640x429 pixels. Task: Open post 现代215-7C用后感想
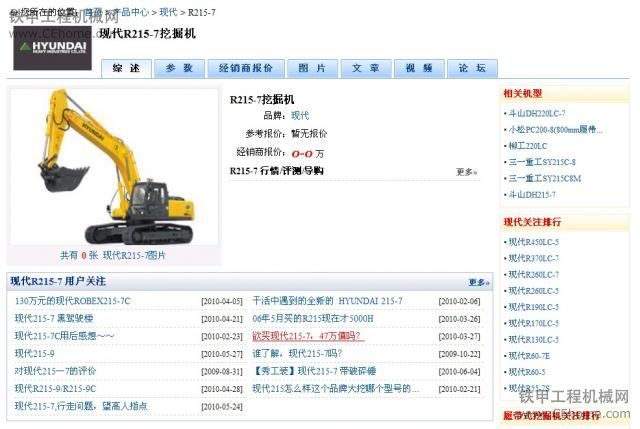(64, 336)
